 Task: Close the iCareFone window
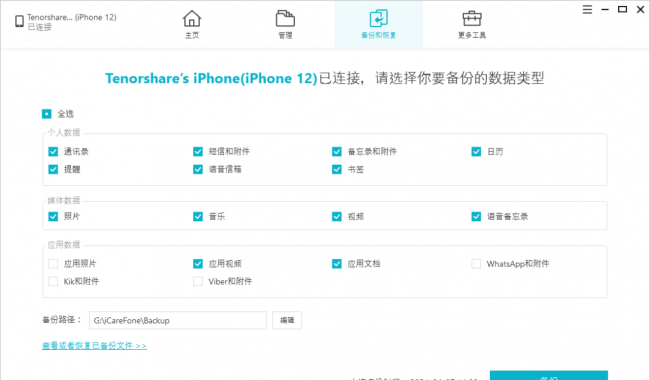click(x=640, y=10)
